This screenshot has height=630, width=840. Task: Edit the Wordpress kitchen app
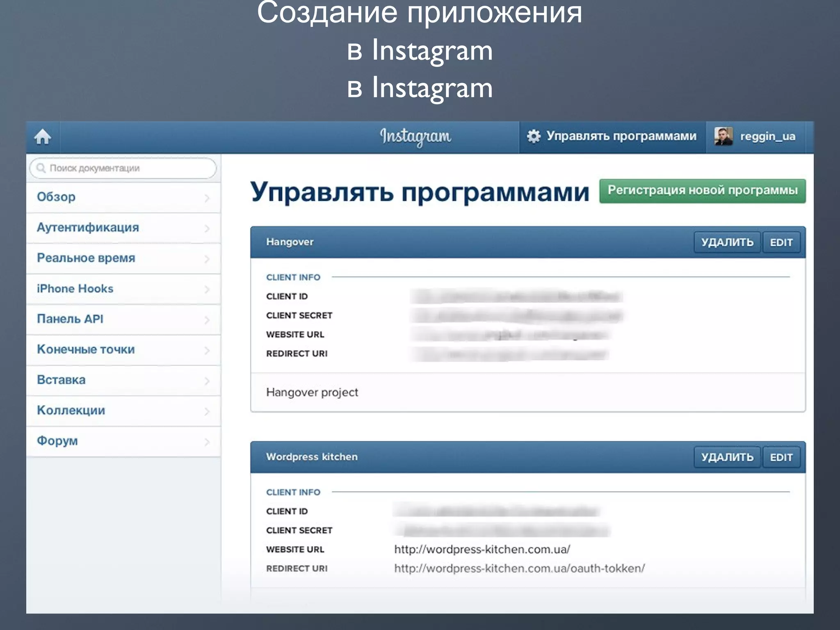tap(781, 457)
